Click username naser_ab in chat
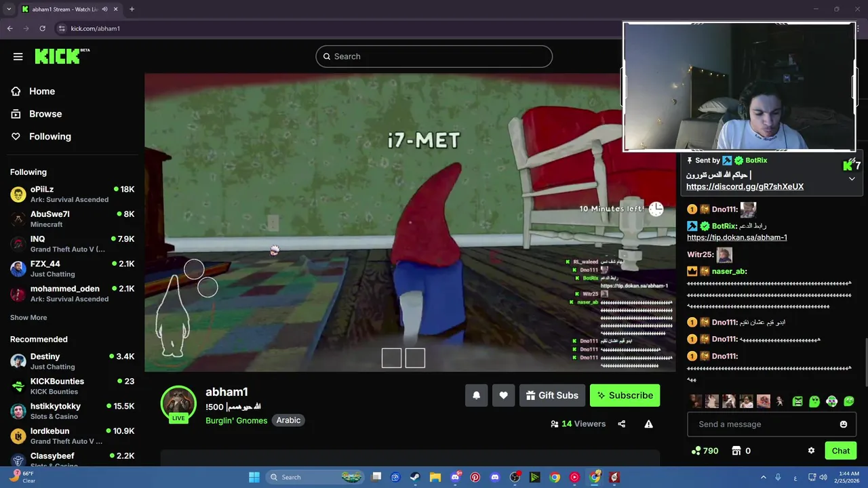 729,271
